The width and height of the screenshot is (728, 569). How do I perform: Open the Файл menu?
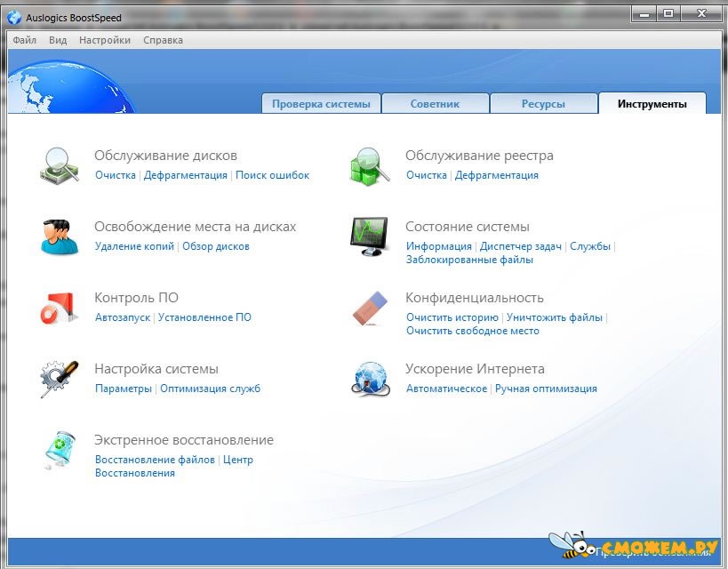(x=25, y=40)
